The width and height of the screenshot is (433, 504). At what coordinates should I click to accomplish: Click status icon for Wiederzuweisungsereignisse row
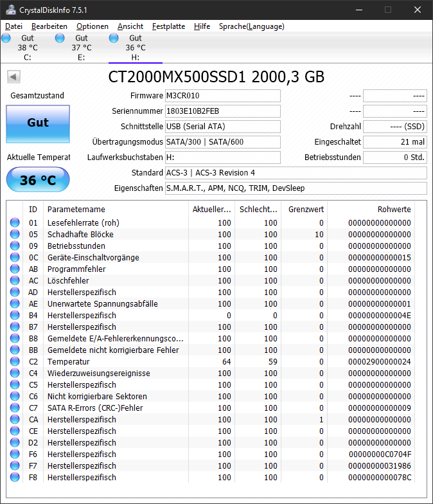[x=15, y=373]
